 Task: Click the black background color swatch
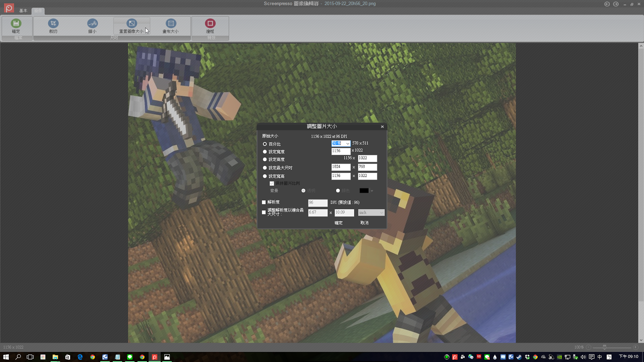[x=364, y=191]
